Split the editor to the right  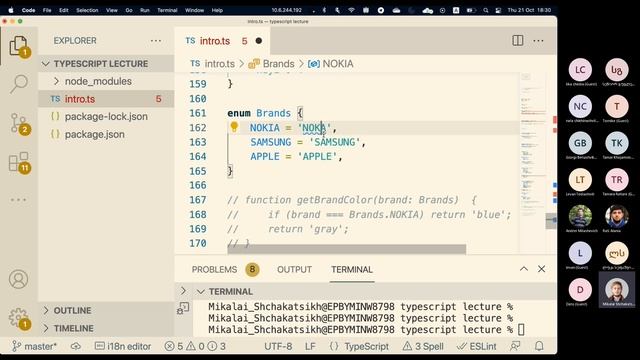tap(518, 40)
